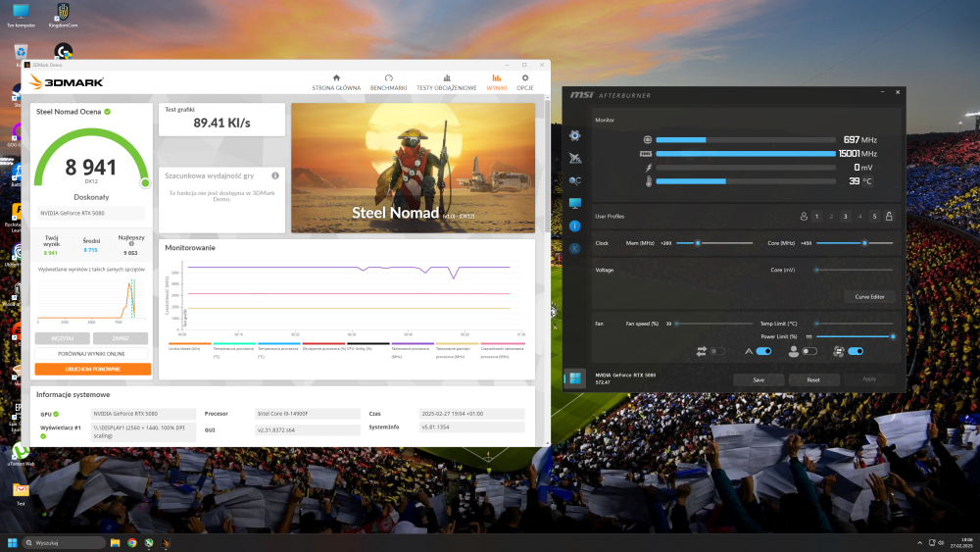
Task: Open TESTY OBCIĄŻENIOWE tab
Action: point(446,82)
